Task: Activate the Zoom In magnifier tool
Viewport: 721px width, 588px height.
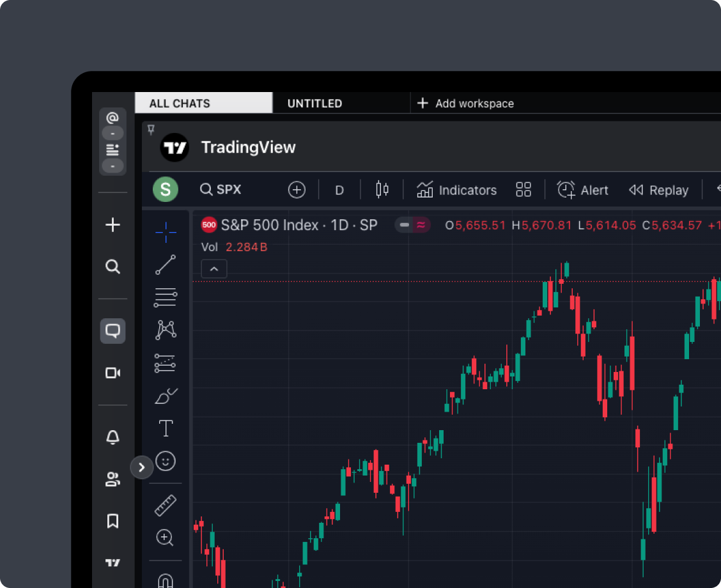Action: (x=165, y=538)
